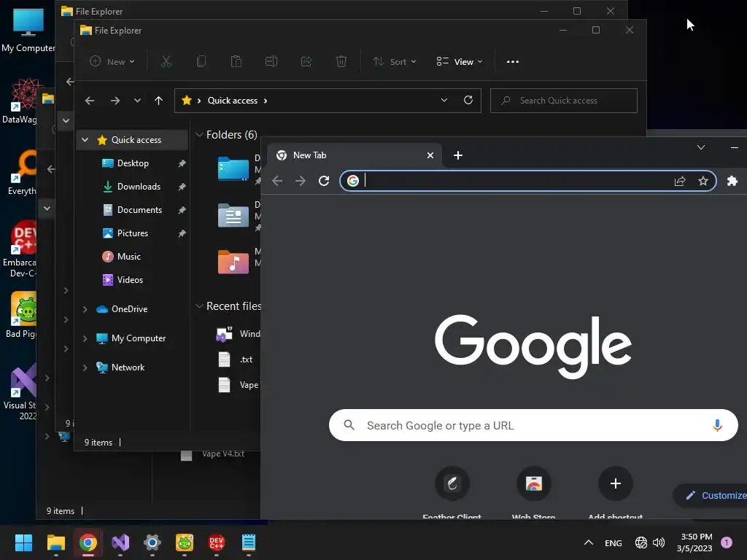Click the File Explorer taskbar icon
The image size is (747, 560).
click(55, 542)
